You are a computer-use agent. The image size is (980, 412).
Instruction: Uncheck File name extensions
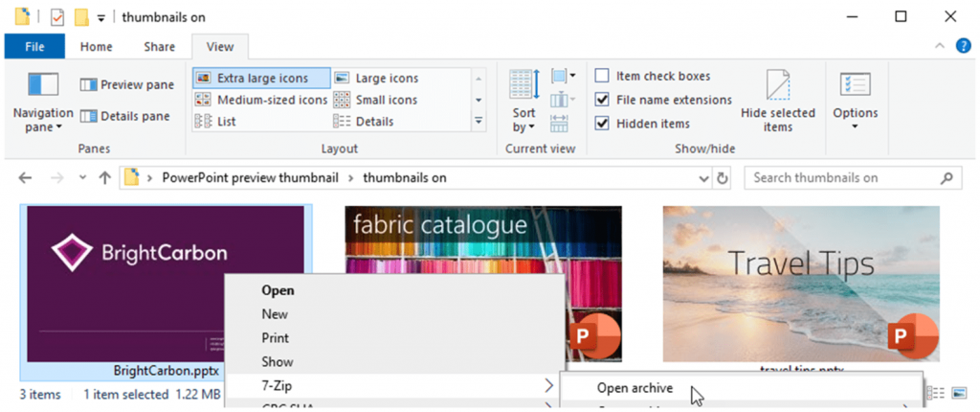[x=602, y=100]
